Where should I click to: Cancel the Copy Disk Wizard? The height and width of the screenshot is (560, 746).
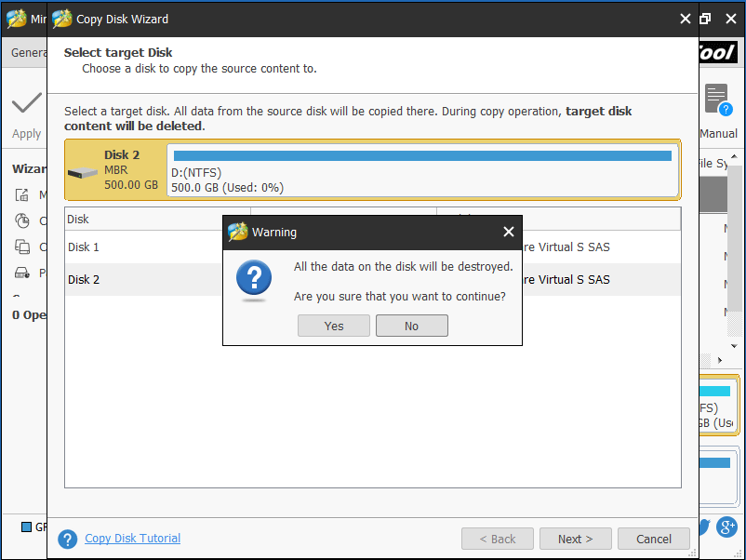[654, 539]
